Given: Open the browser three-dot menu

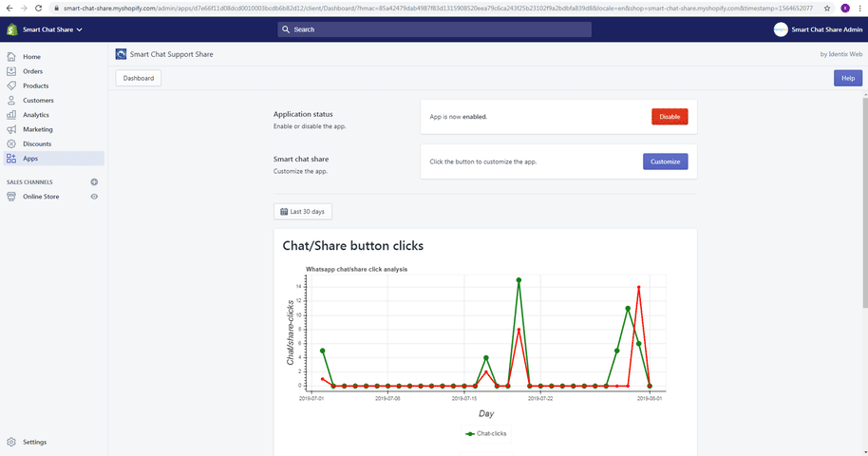Looking at the screenshot, I should [x=859, y=9].
